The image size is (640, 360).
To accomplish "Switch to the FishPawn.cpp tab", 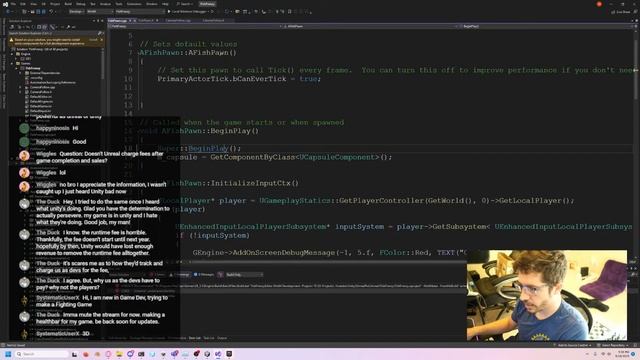I will click(x=117, y=20).
